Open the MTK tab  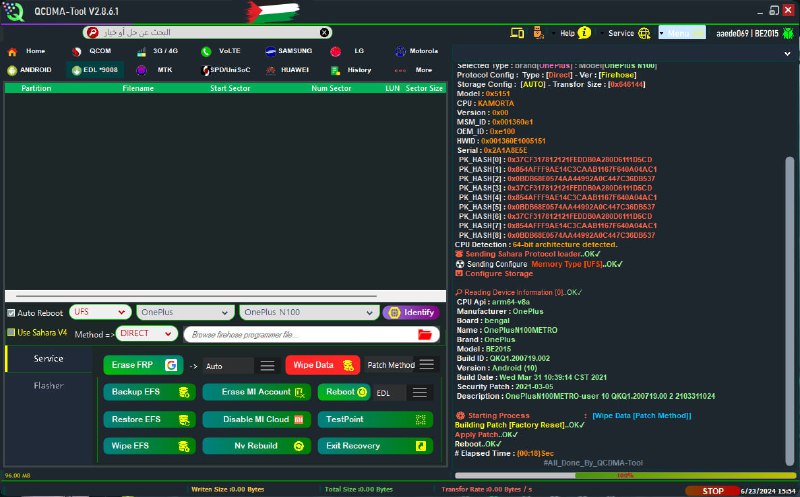(155, 70)
